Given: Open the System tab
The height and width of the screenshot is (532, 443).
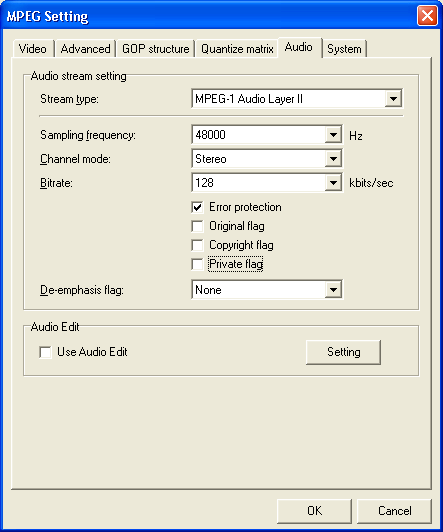Looking at the screenshot, I should click(344, 49).
